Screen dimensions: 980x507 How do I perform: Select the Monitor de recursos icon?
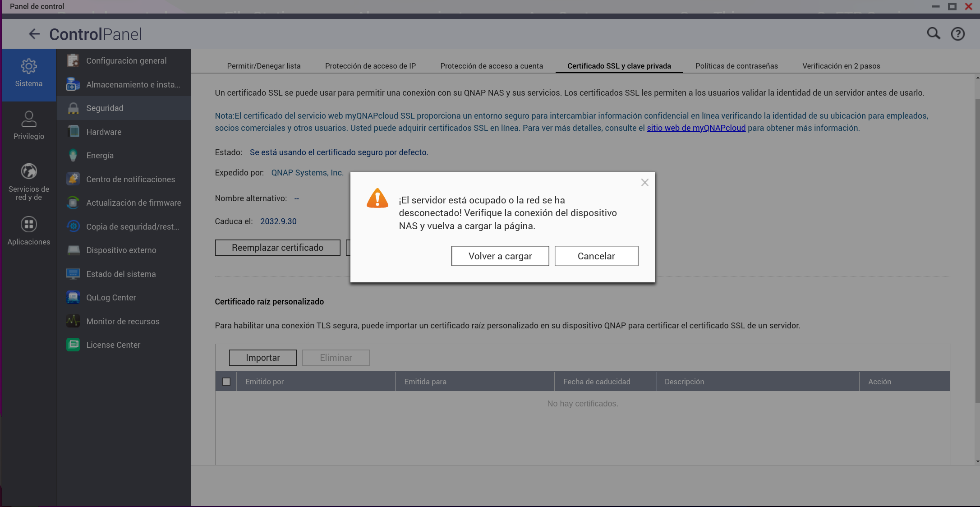[x=73, y=321]
